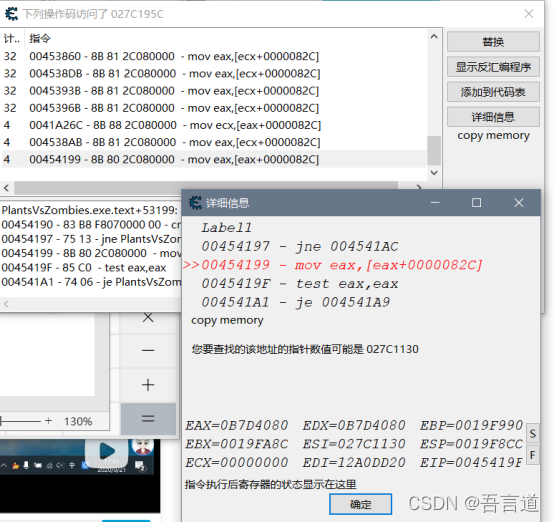The image size is (554, 522).
Task: Click the disassembly line 004541A1 - 74 06 je
Action: tap(91, 282)
